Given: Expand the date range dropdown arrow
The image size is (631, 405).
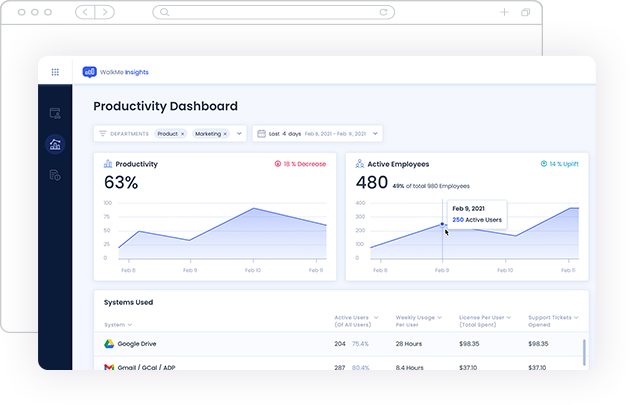Looking at the screenshot, I should point(375,133).
